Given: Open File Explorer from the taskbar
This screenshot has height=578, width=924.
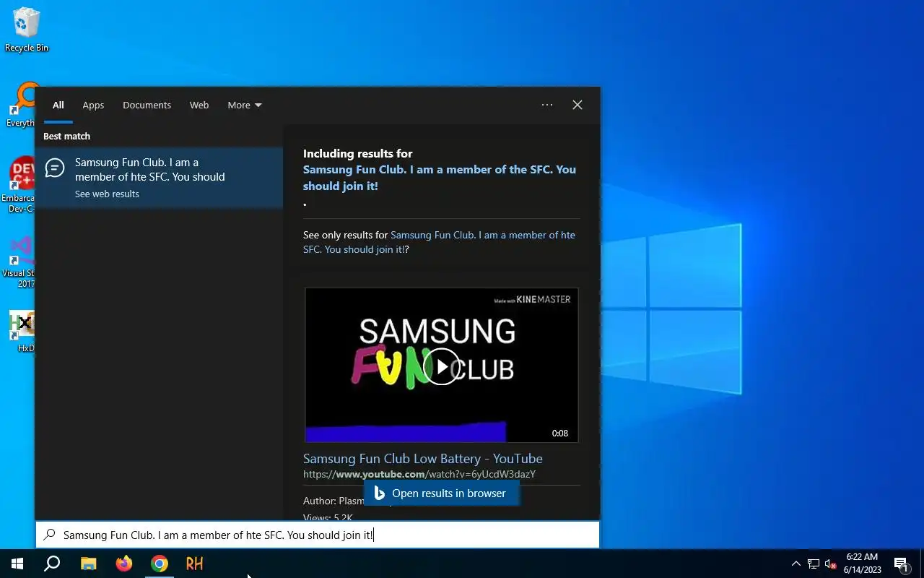Looking at the screenshot, I should (88, 564).
